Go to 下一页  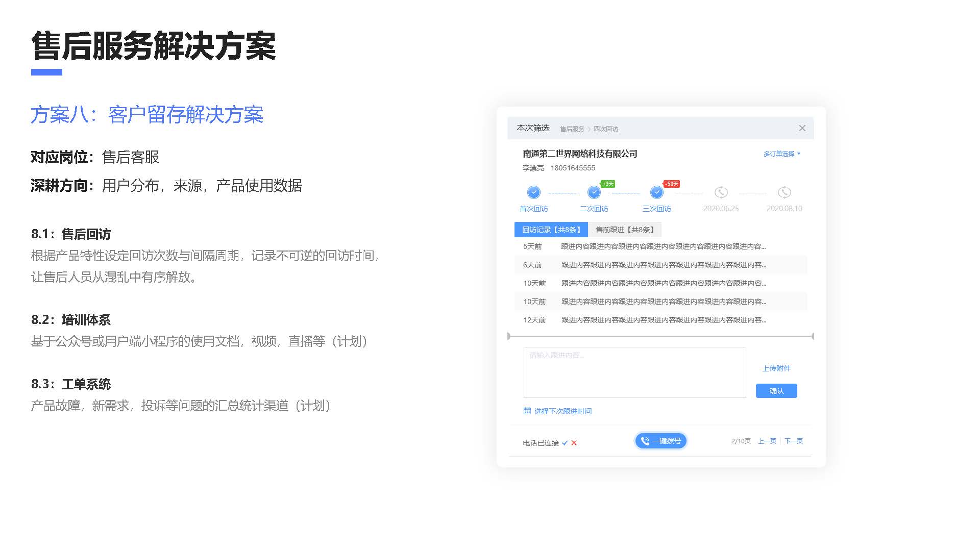pyautogui.click(x=794, y=441)
